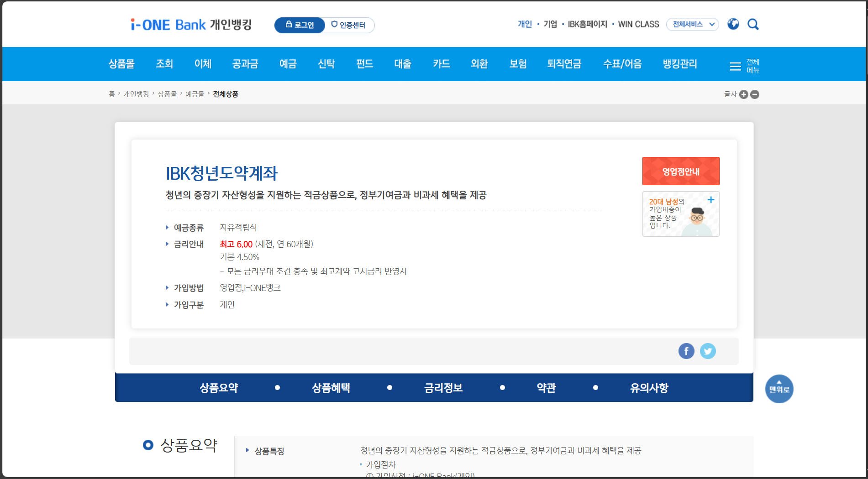The width and height of the screenshot is (868, 479).
Task: Click the 20대 남성 info card
Action: point(681,214)
